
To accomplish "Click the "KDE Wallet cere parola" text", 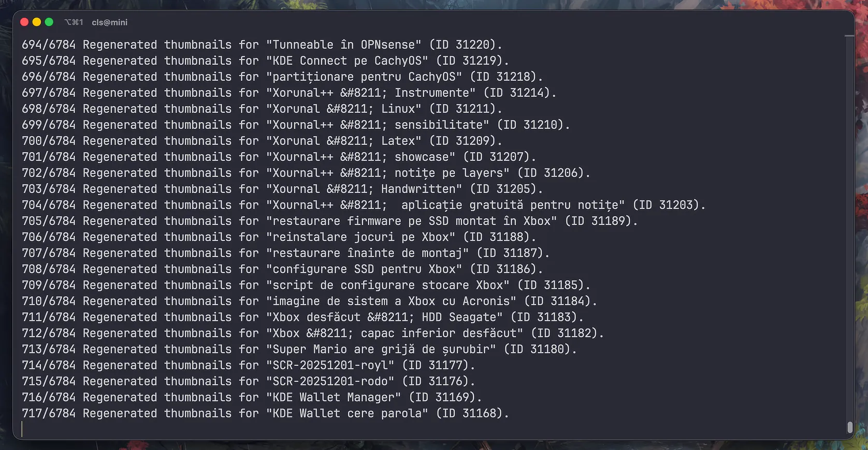I will pos(347,414).
